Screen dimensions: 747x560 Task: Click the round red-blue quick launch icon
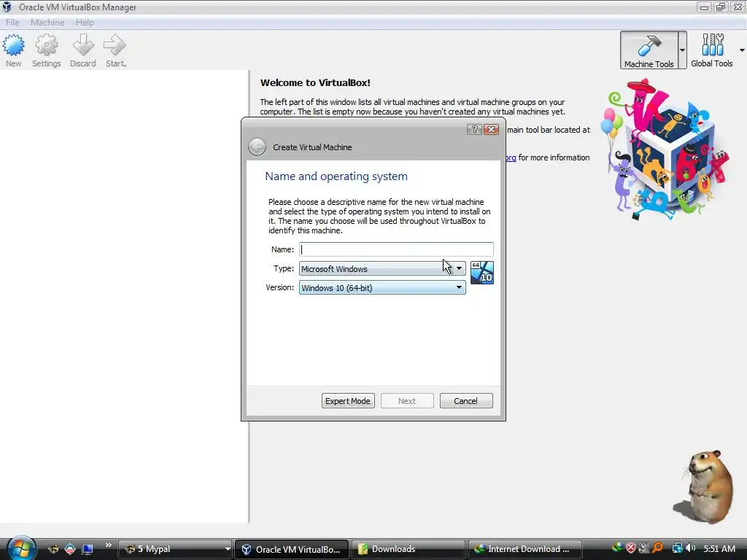(70, 549)
